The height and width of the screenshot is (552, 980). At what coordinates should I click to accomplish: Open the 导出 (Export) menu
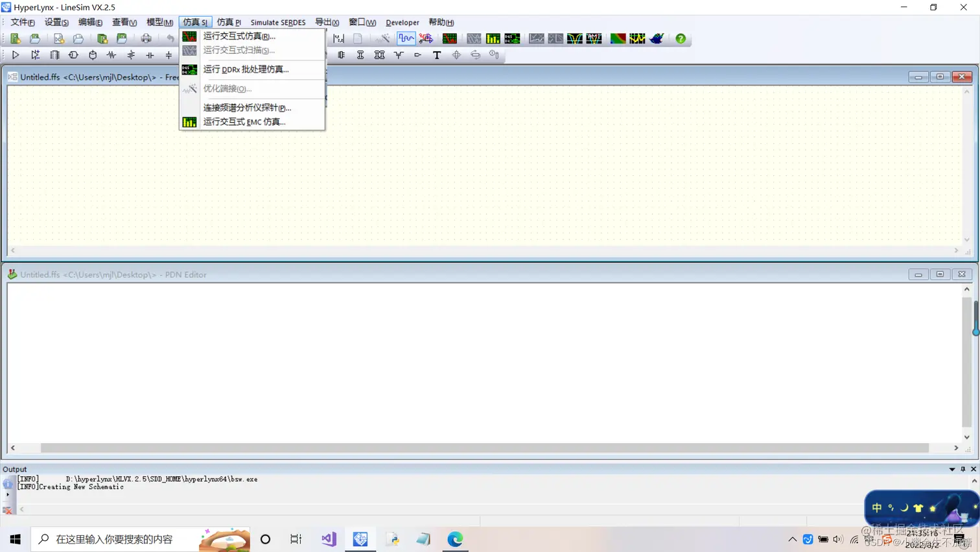(x=327, y=22)
